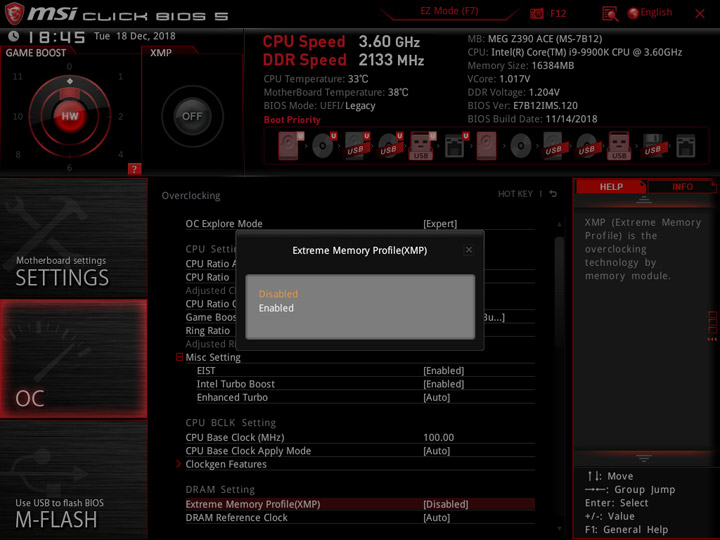Click the legacy hard disk boot icon (no U badge)
This screenshot has width=720, height=540.
tap(487, 146)
